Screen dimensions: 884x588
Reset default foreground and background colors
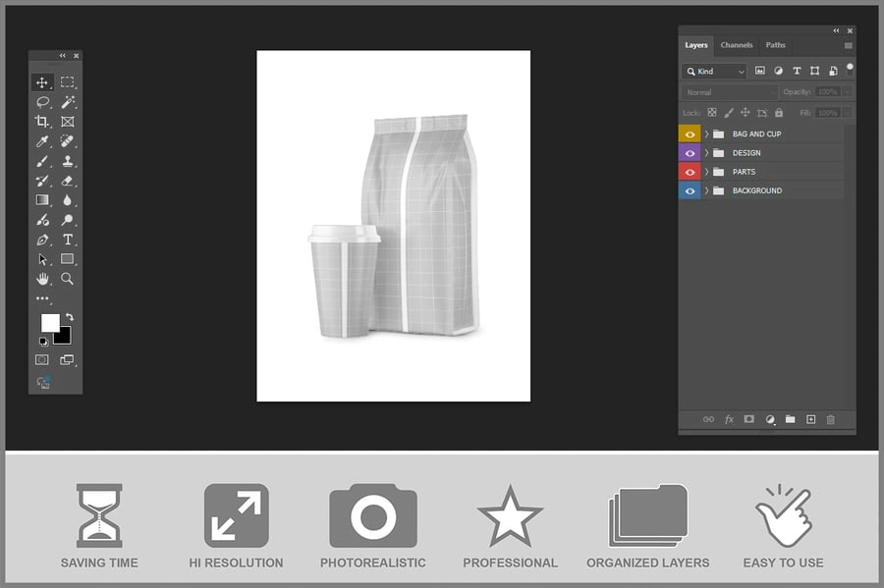43,342
